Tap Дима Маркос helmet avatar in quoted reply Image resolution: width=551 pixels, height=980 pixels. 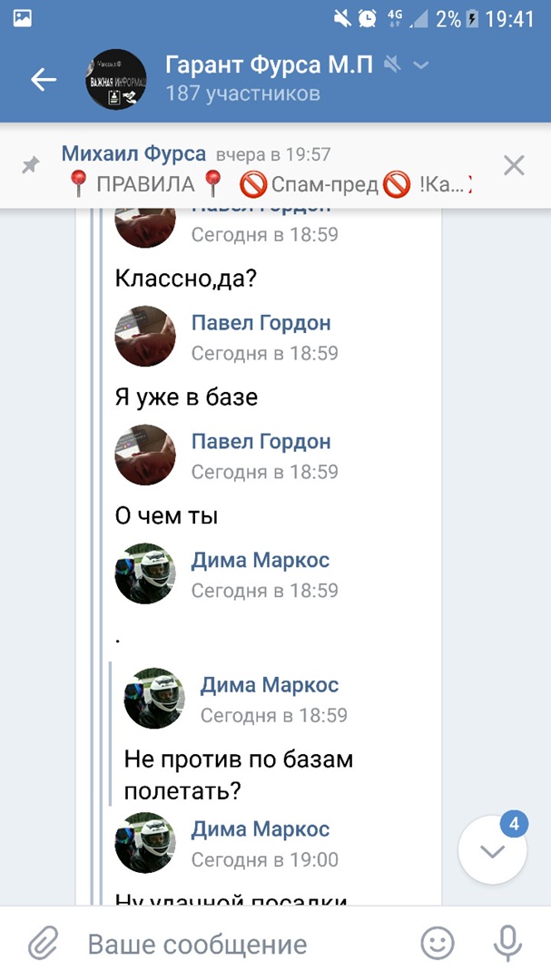(154, 698)
